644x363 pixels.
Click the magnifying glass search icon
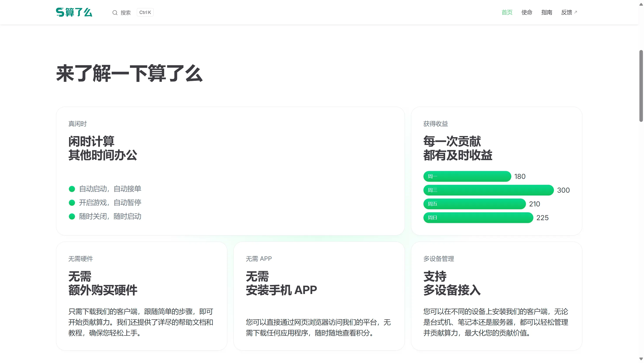click(x=115, y=12)
